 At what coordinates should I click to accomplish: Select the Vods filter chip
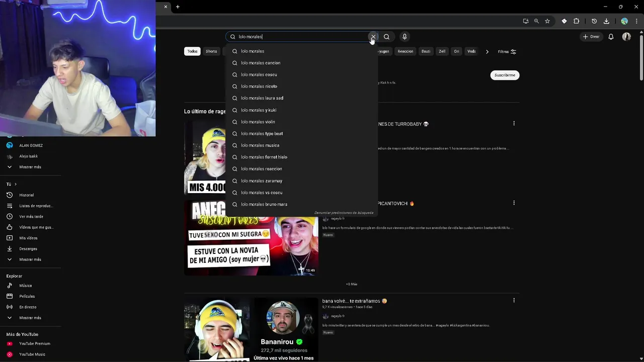pos(471,51)
